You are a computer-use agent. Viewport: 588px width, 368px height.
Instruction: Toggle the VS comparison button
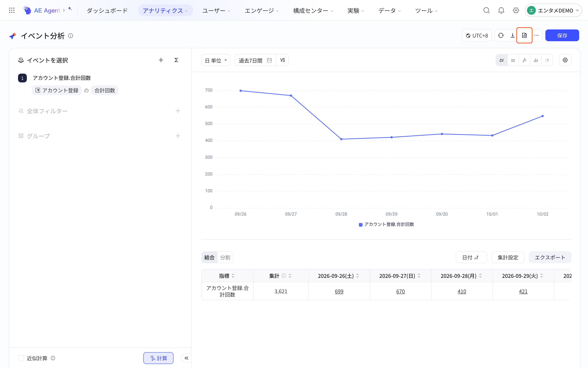(x=282, y=60)
